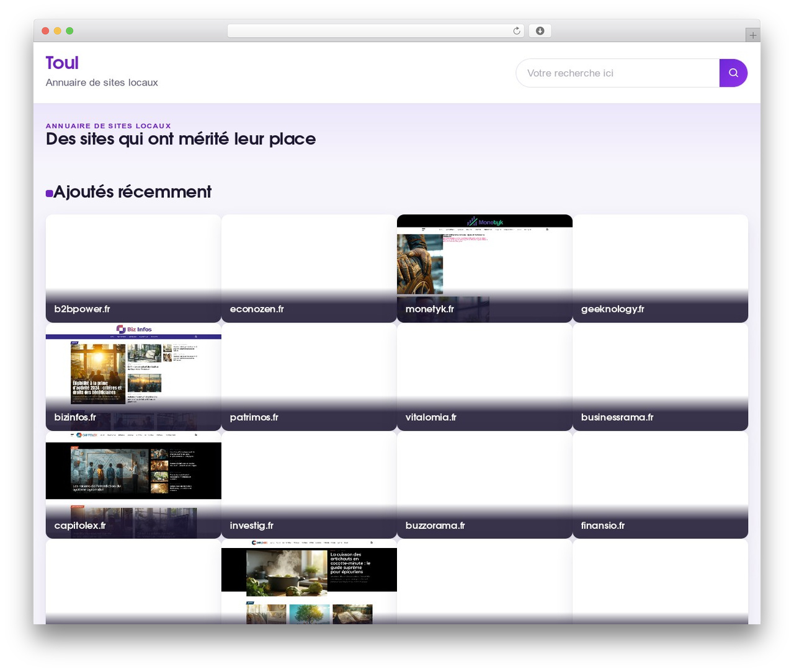Reload the page using the refresh icon
Image resolution: width=794 pixels, height=672 pixels.
click(517, 31)
